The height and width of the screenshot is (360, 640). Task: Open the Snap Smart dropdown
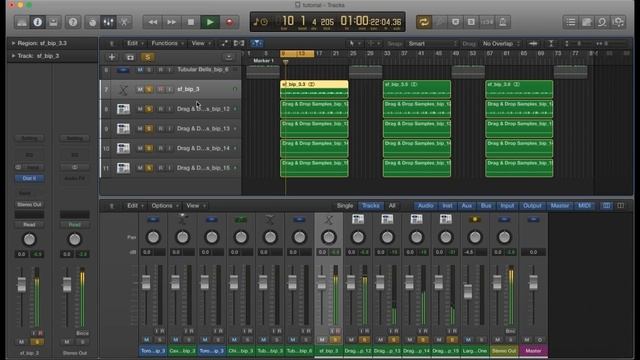pyautogui.click(x=432, y=43)
